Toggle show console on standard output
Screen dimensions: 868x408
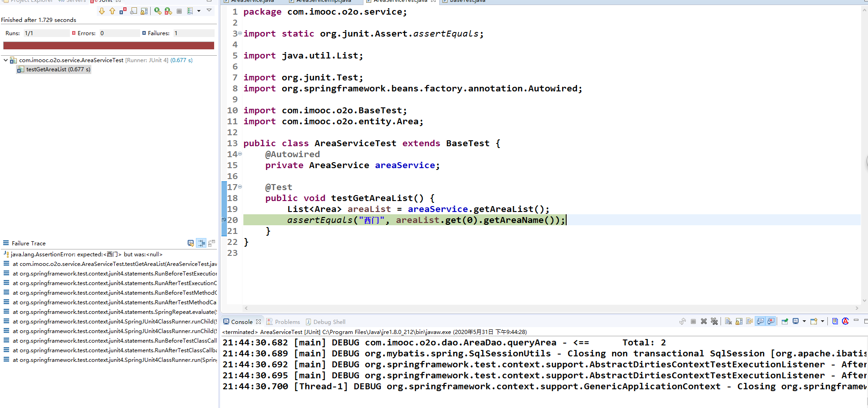pos(760,321)
